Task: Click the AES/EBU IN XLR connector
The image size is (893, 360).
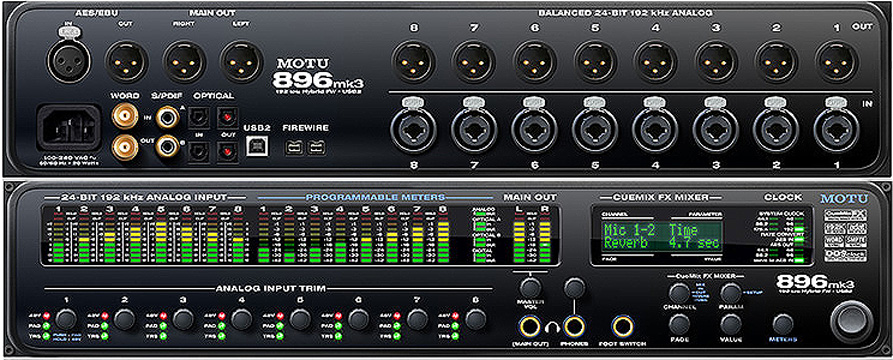Action: pyautogui.click(x=68, y=62)
